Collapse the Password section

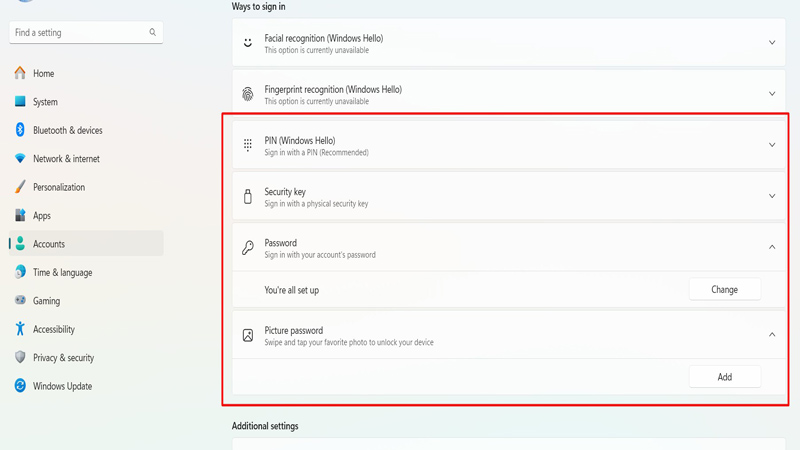pyautogui.click(x=772, y=247)
